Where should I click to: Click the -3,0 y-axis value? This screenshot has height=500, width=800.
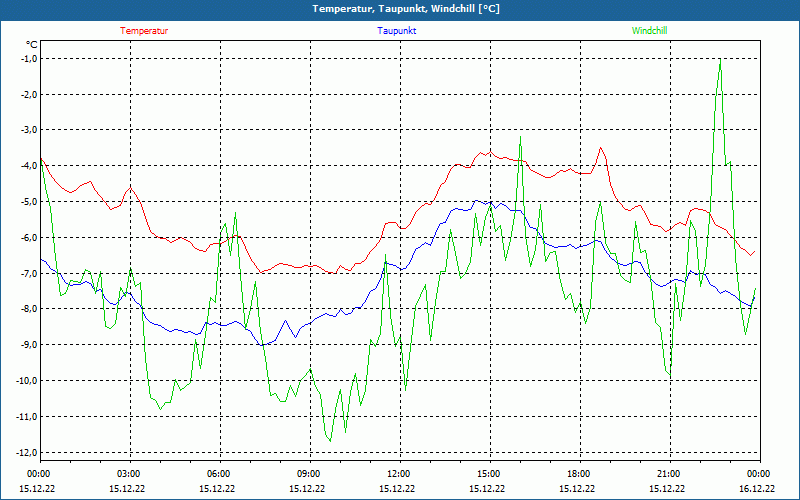[x=28, y=130]
